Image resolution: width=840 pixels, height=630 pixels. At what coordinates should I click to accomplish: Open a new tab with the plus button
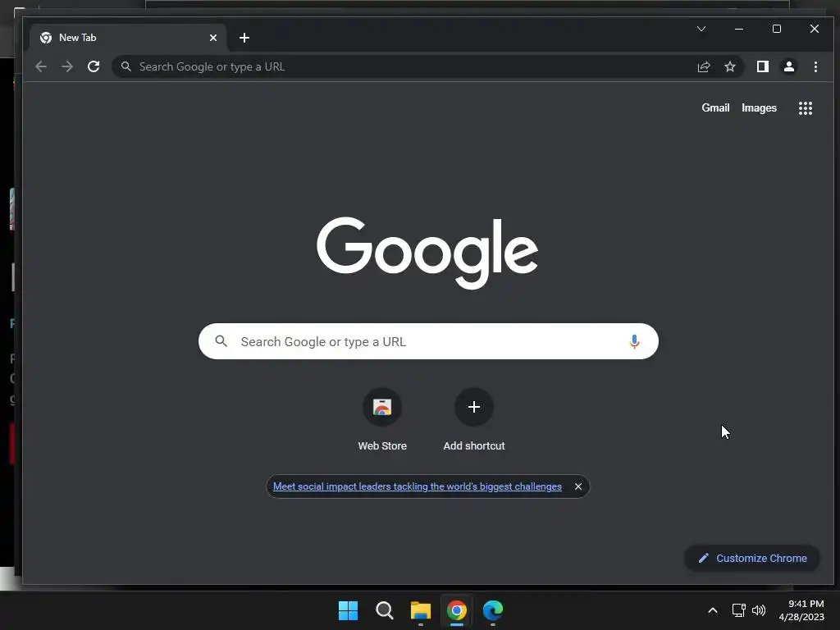244,38
